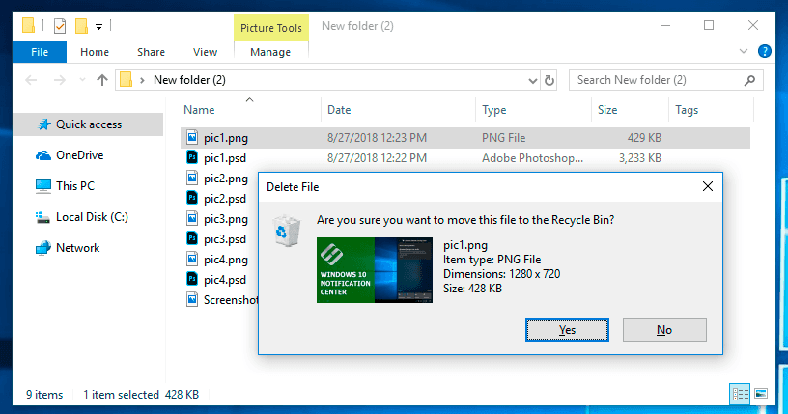Expand the address bar history dropdown
Viewport: 788px width, 414px height.
[x=532, y=80]
